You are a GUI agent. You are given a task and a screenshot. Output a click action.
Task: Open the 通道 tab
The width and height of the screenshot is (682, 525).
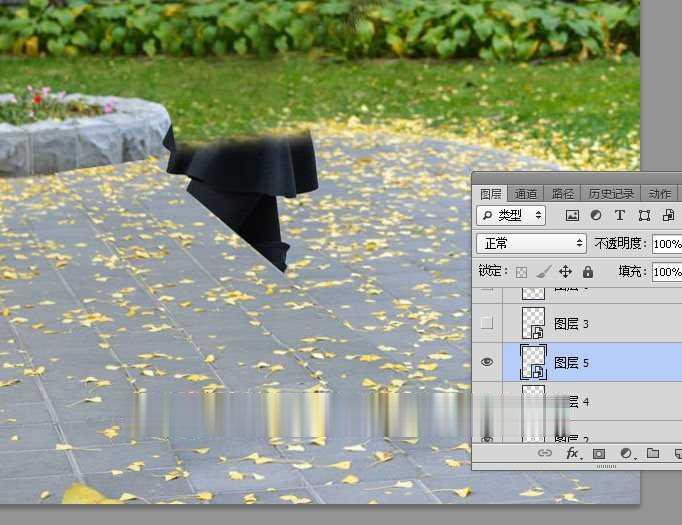(525, 194)
